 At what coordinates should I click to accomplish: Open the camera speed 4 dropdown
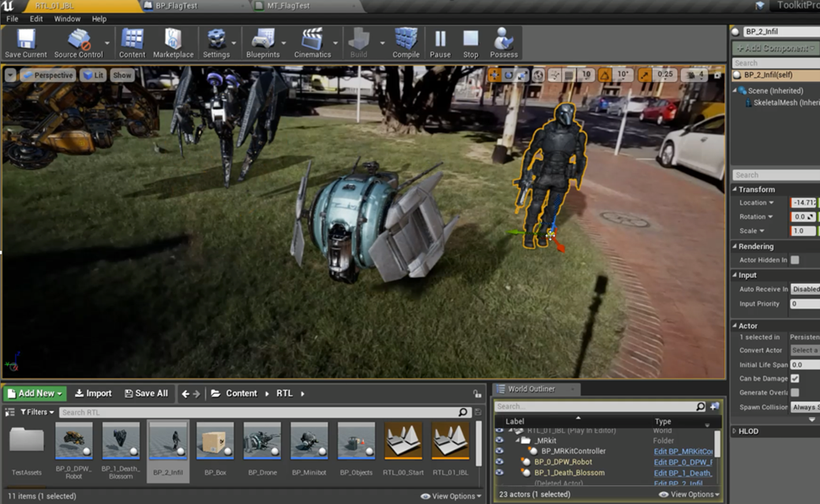(x=695, y=75)
